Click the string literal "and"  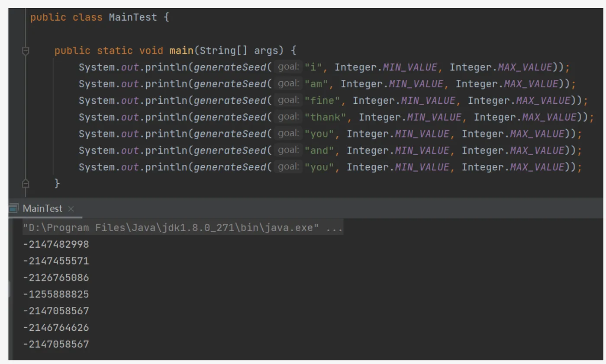pos(319,150)
